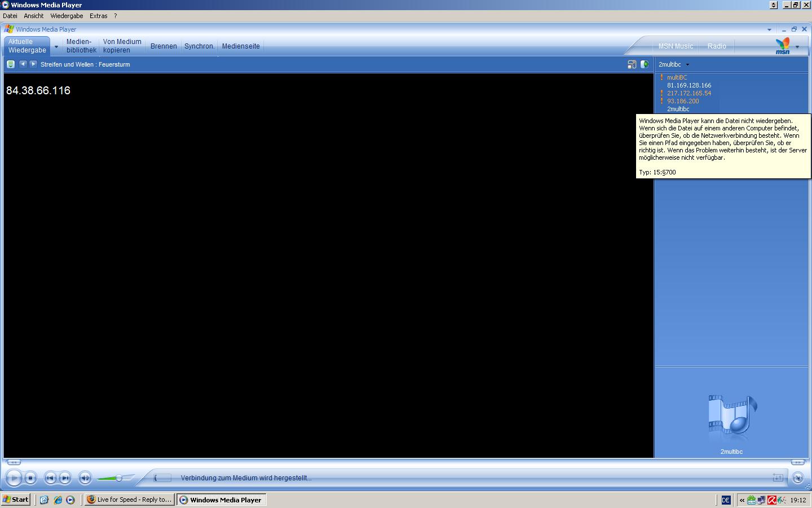Image resolution: width=812 pixels, height=508 pixels.
Task: Click the media album art thumbnail
Action: click(x=732, y=418)
